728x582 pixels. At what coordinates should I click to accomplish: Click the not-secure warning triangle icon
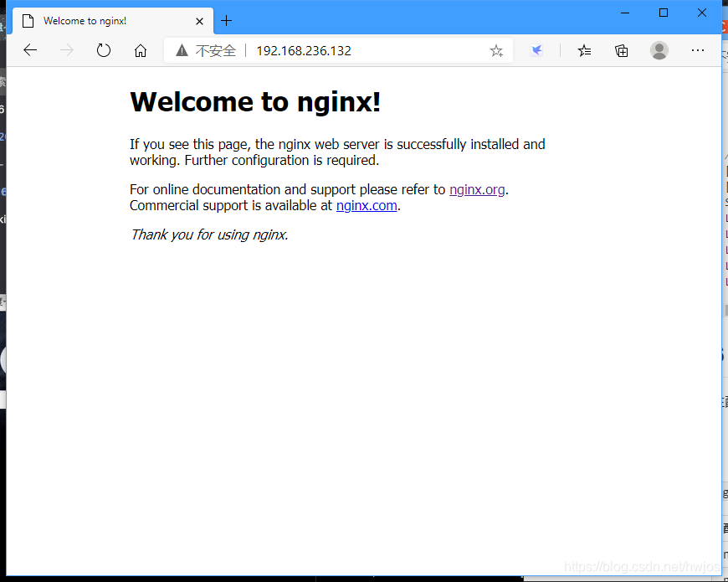pyautogui.click(x=182, y=50)
